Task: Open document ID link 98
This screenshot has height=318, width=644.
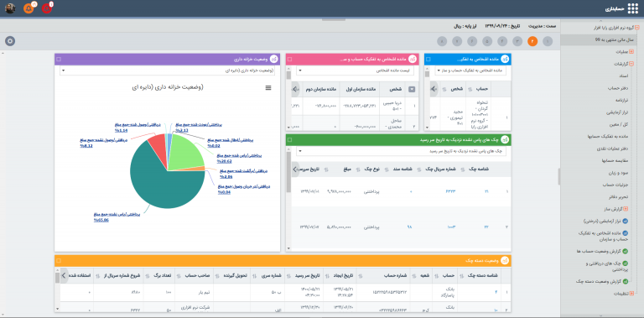Action: pos(409,227)
